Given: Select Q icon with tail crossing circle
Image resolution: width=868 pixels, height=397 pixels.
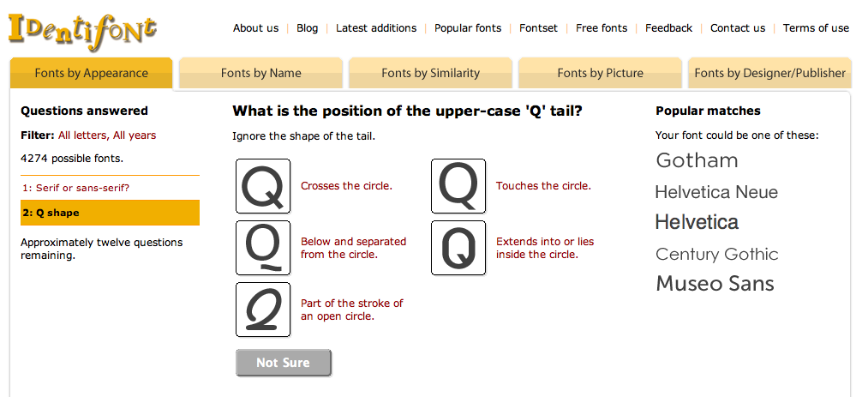Looking at the screenshot, I should click(263, 186).
